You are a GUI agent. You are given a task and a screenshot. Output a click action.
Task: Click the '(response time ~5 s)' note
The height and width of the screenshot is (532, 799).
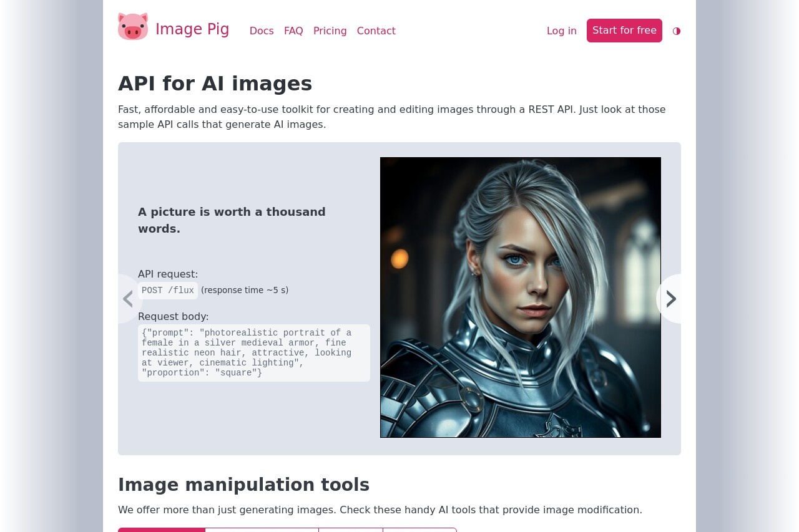(x=245, y=291)
